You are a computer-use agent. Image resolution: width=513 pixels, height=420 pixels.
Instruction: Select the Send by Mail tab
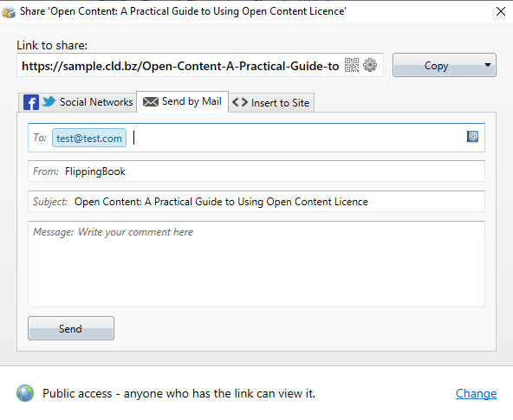[x=182, y=101]
